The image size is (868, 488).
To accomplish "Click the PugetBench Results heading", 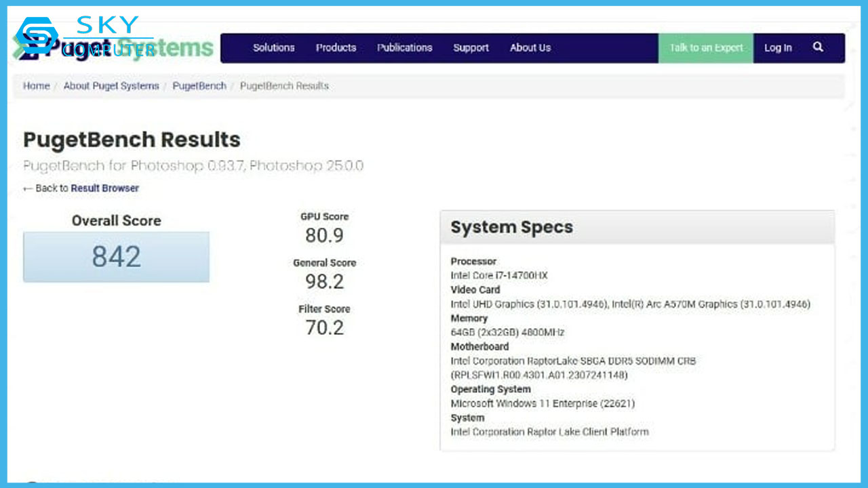I will [x=132, y=140].
